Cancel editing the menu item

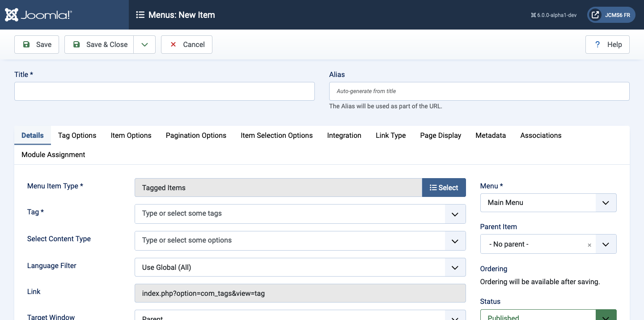186,44
